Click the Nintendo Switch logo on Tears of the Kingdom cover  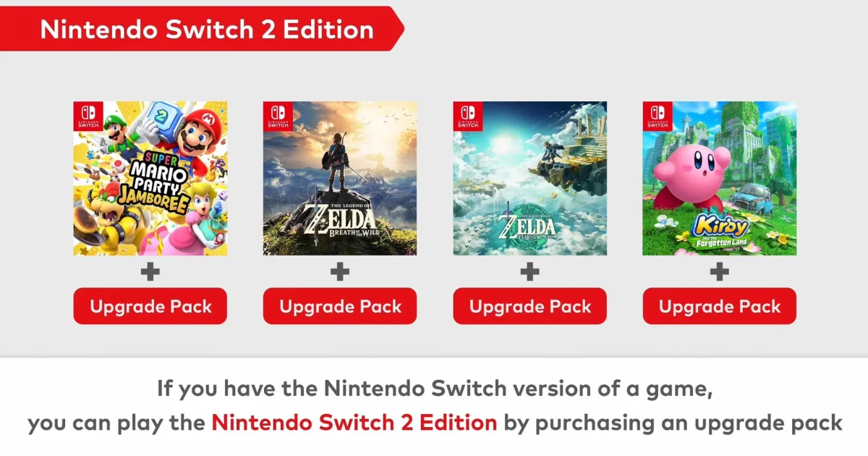[x=468, y=116]
